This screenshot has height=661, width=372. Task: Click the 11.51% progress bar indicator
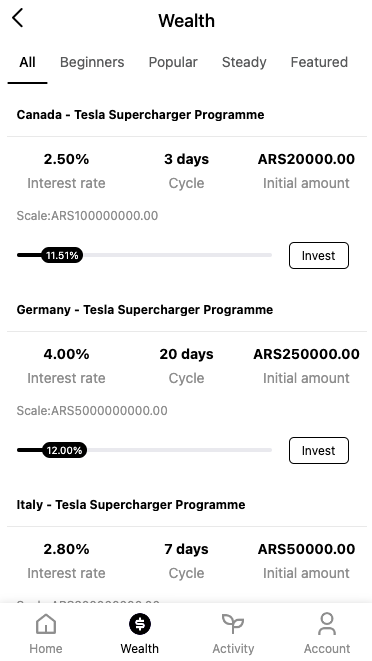point(62,255)
